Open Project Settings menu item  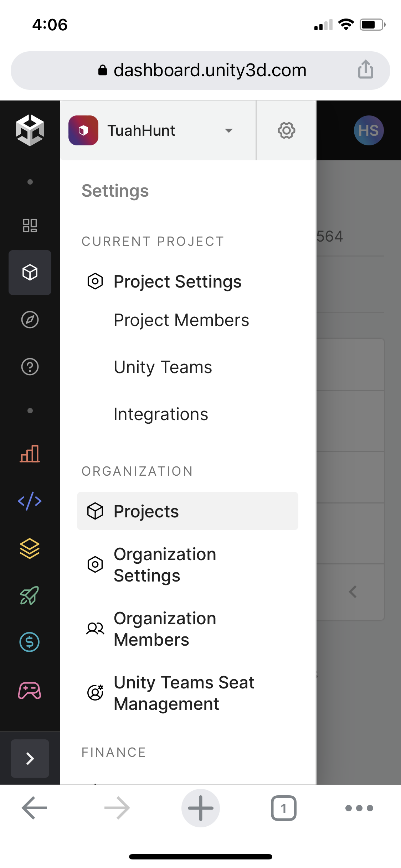[178, 281]
